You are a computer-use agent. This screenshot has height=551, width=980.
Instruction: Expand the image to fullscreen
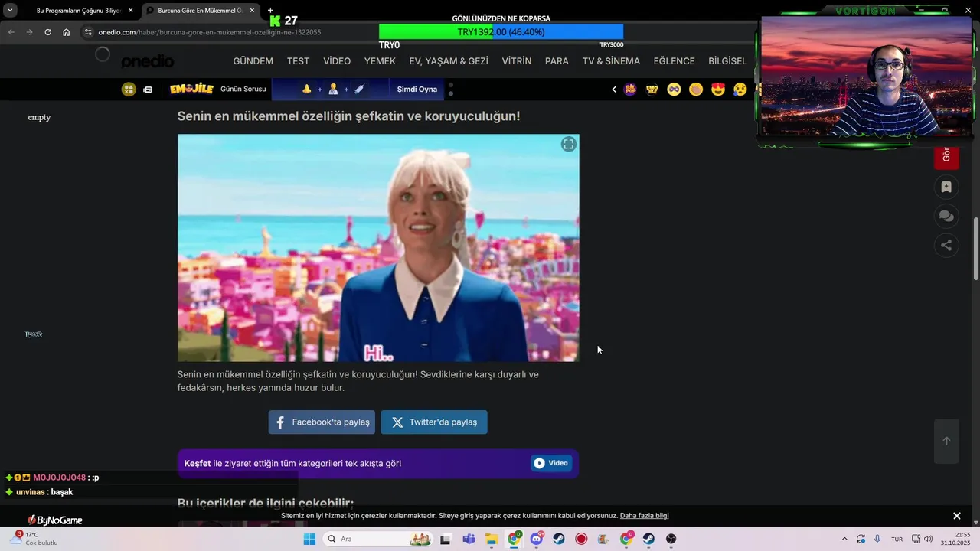click(568, 145)
